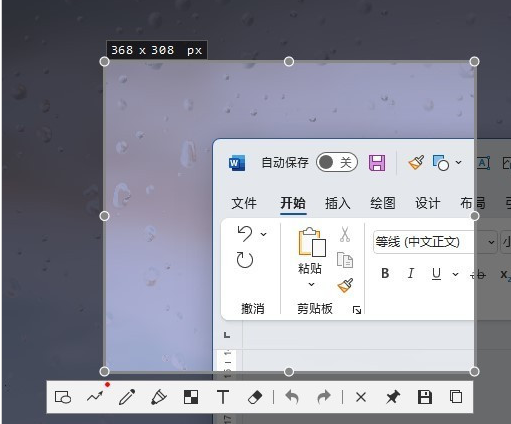This screenshot has height=424, width=511.
Task: Switch to the 开始 tab
Action: pos(293,203)
